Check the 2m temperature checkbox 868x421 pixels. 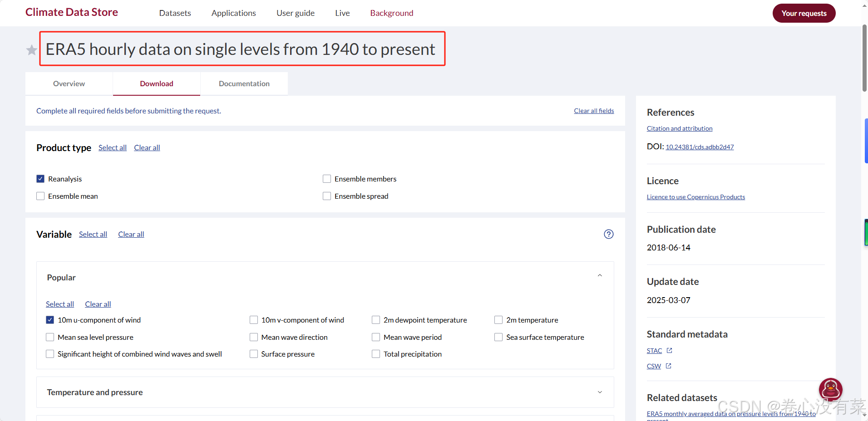pyautogui.click(x=498, y=320)
